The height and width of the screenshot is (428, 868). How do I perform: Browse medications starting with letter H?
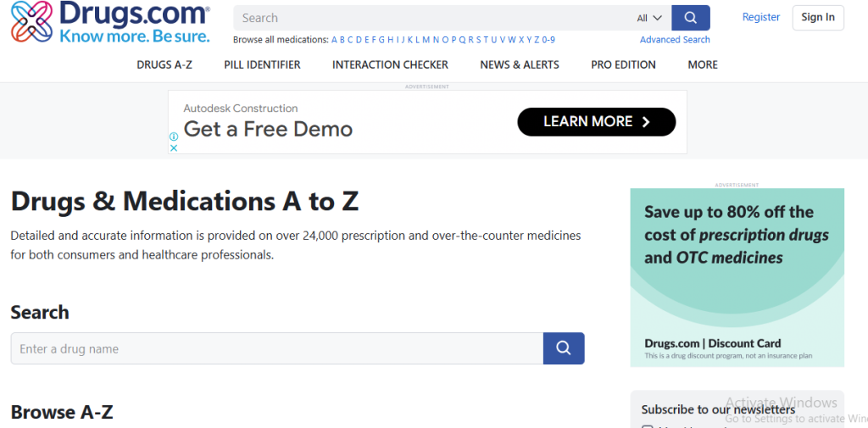(390, 40)
